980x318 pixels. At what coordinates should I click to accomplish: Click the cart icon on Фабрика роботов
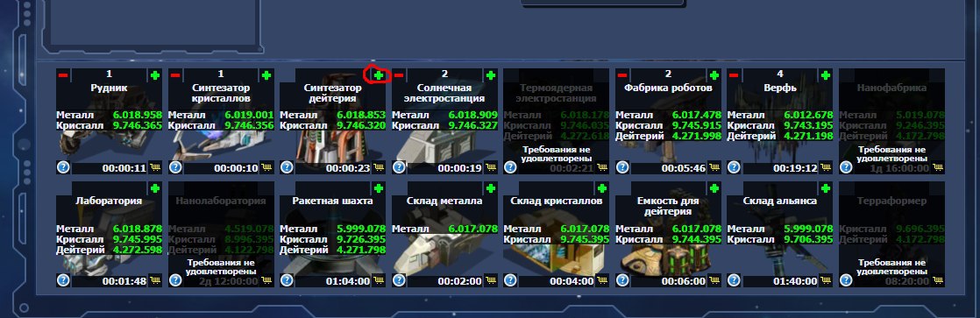[714, 167]
